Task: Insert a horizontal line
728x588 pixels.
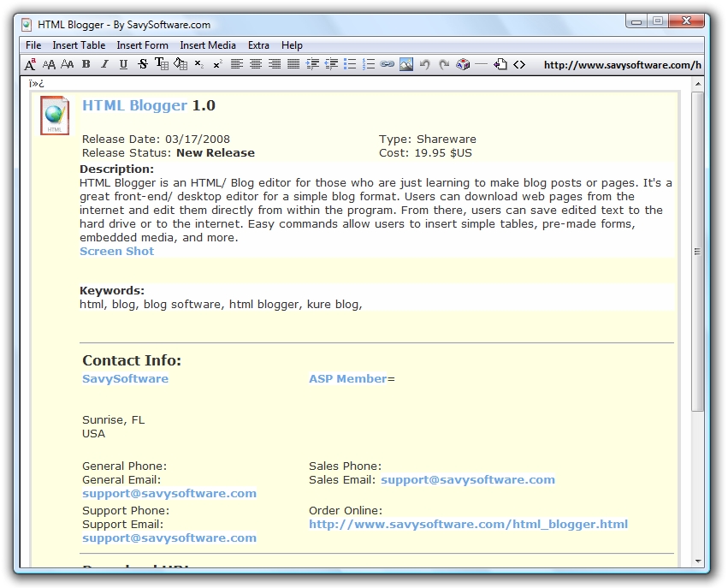Action: click(x=482, y=64)
